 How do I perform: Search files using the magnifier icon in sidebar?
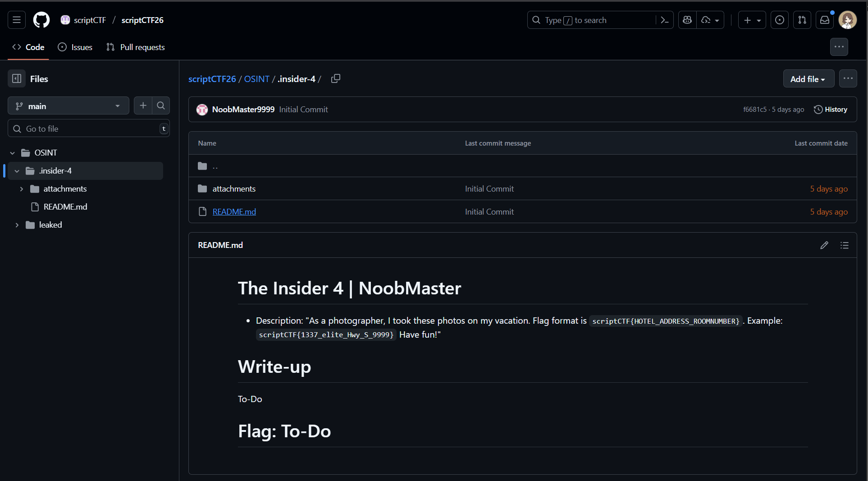(161, 105)
